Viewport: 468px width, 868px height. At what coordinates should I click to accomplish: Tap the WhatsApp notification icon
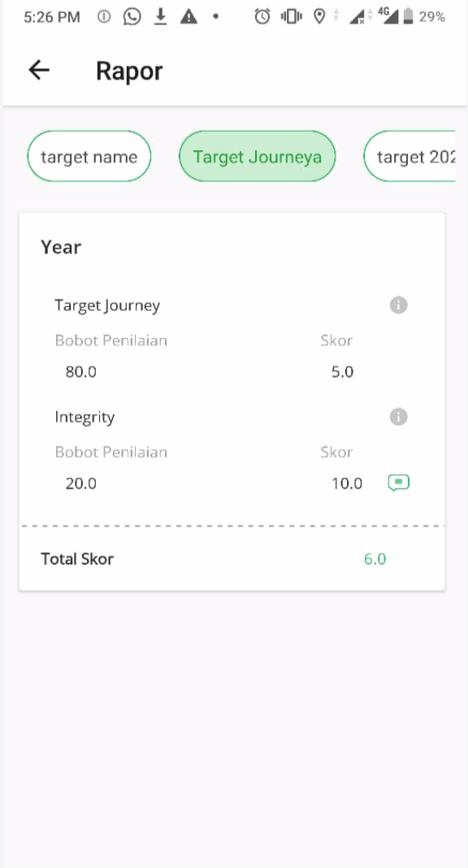point(132,16)
